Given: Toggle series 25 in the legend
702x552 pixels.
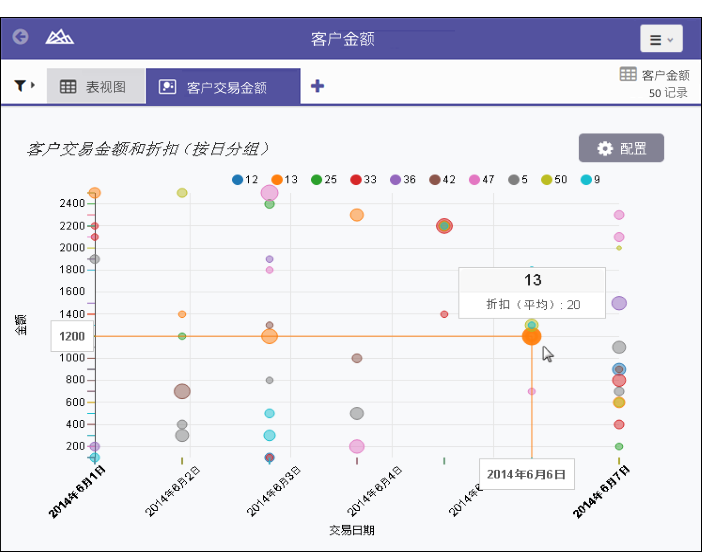Looking at the screenshot, I should coord(324,180).
